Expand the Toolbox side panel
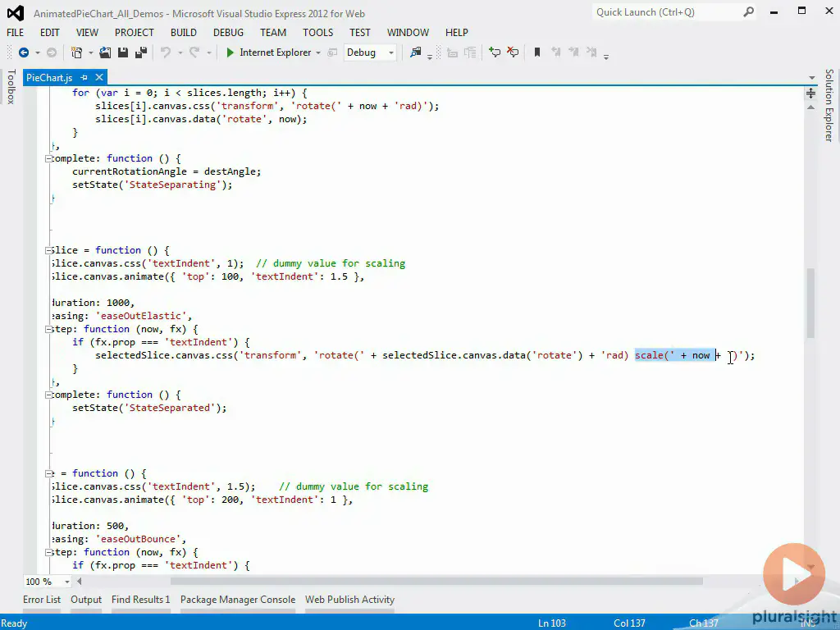The width and height of the screenshot is (840, 630). [11, 87]
